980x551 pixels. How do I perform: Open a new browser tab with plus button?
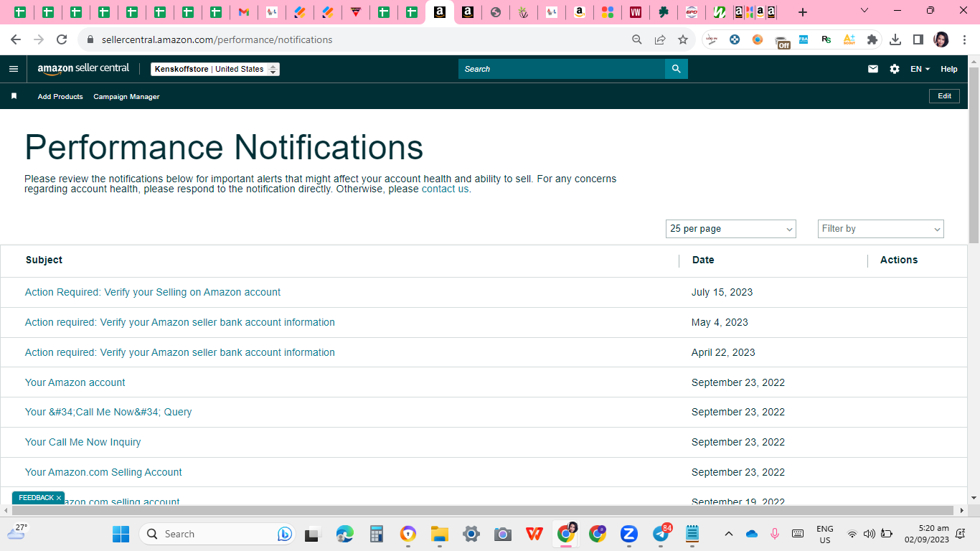coord(803,12)
